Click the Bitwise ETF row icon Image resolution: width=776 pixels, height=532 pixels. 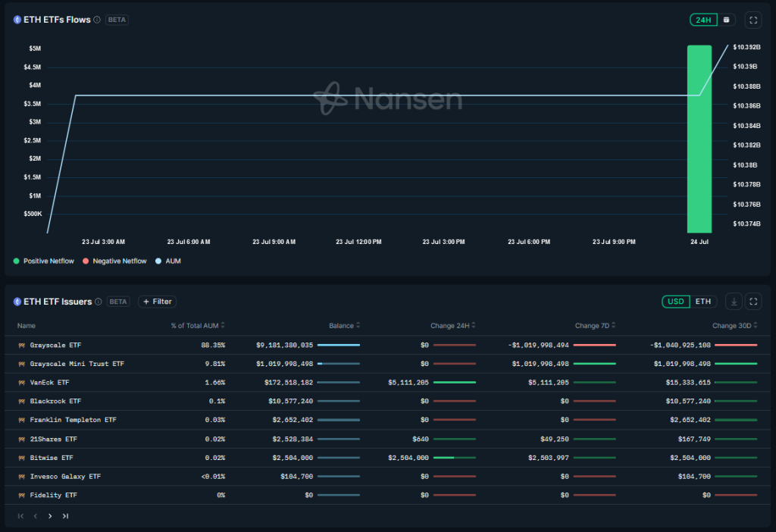(22, 458)
